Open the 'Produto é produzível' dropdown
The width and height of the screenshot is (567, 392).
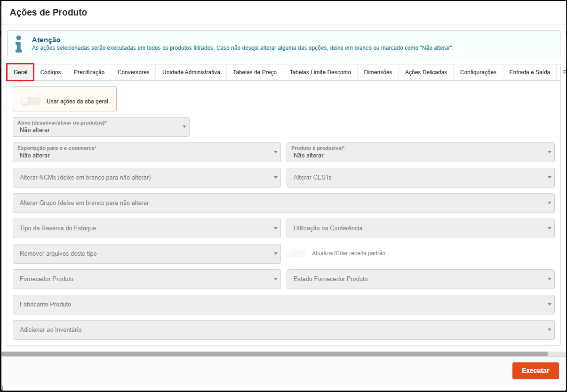coord(420,152)
